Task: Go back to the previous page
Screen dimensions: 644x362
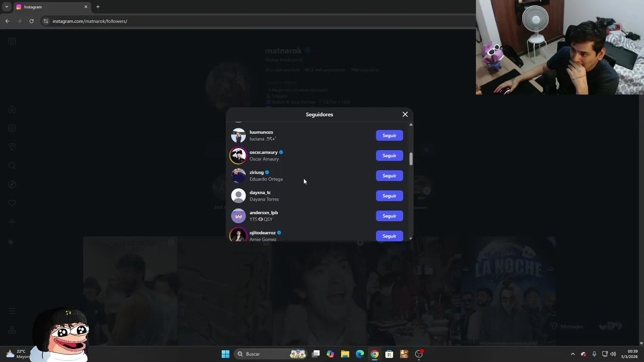Action: (x=7, y=21)
